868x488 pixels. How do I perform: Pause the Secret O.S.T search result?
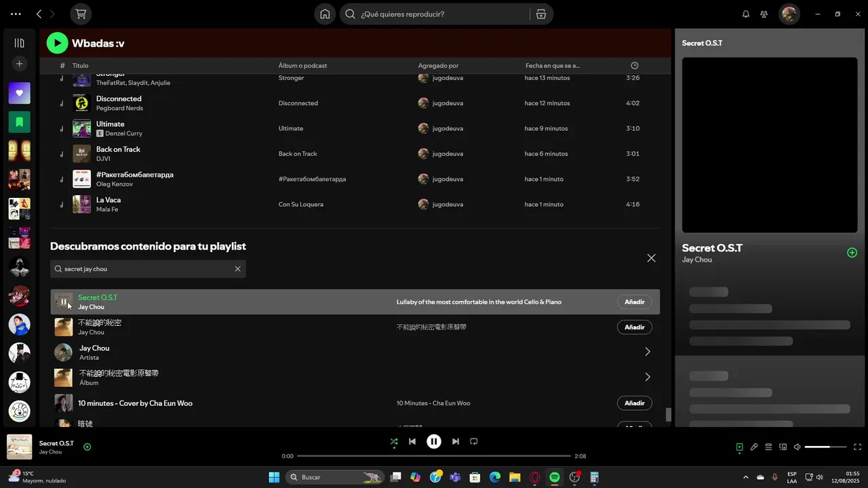(x=64, y=302)
